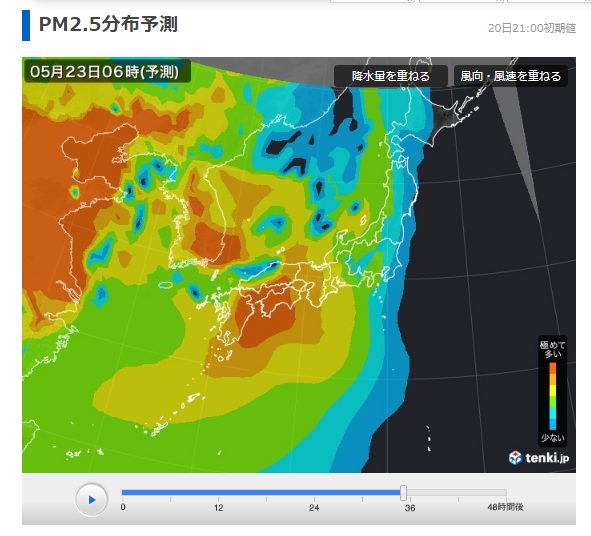Viewport: 591px width, 536px height.
Task: Jump timeline to the 12 hour mark
Action: pyautogui.click(x=219, y=507)
